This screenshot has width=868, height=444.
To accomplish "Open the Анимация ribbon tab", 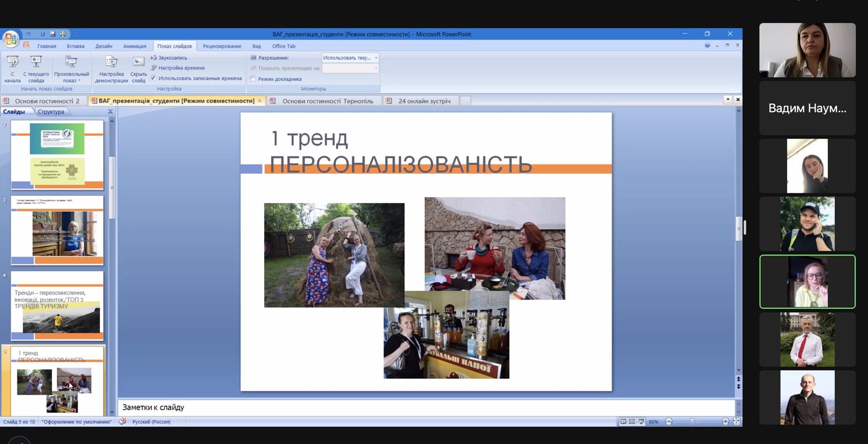I will click(135, 46).
